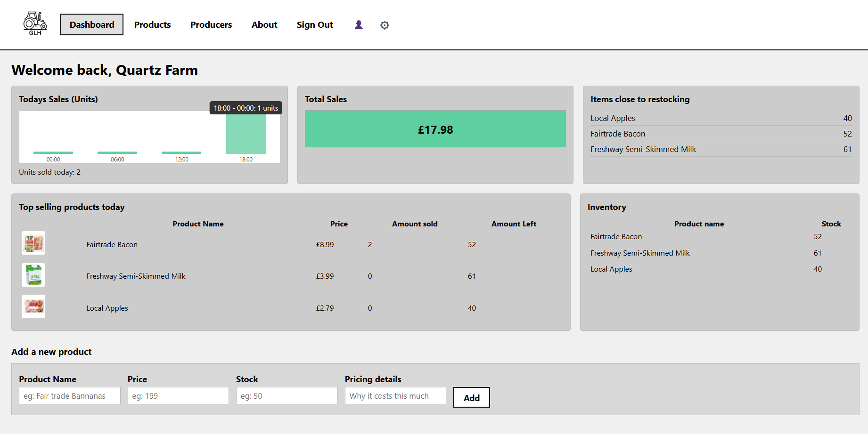Focus the Pricing details input field
Screen dimensions: 868x434
point(395,396)
